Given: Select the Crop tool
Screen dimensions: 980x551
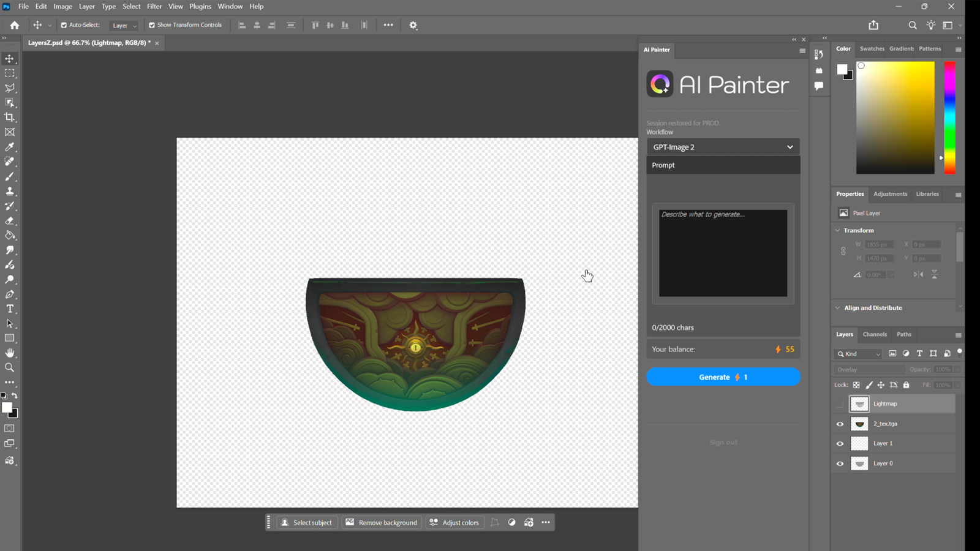Looking at the screenshot, I should pyautogui.click(x=10, y=118).
